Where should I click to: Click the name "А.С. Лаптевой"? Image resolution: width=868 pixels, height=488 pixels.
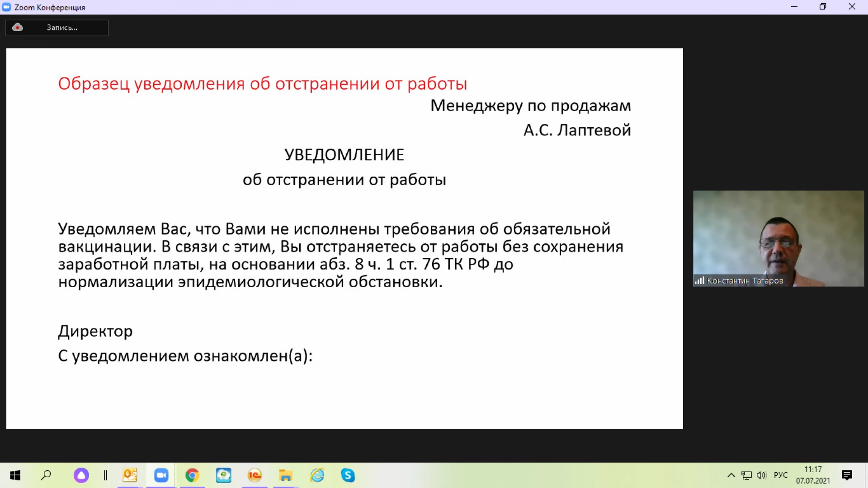[x=577, y=130]
